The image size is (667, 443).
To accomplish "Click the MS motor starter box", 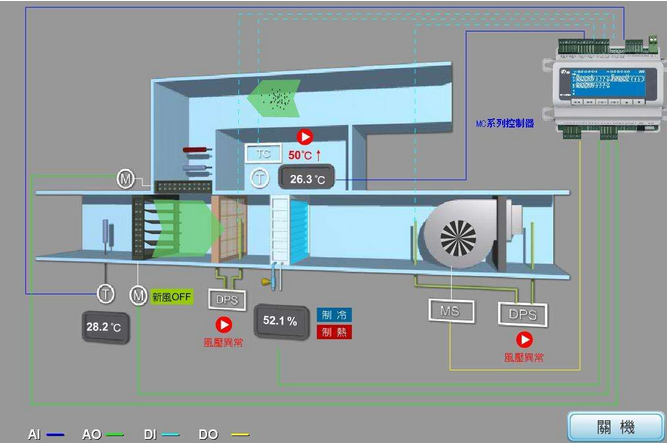I will click(449, 311).
